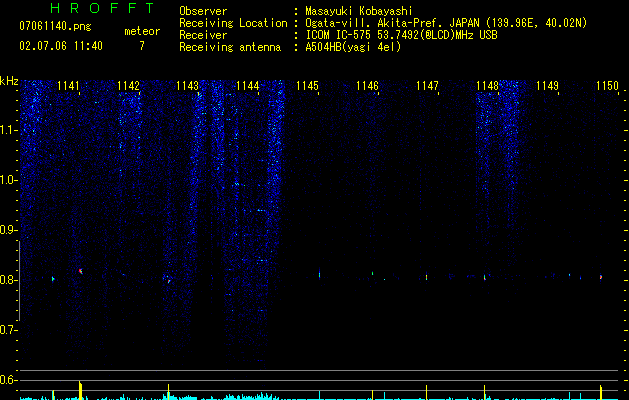Click the 1146 time marker
The width and height of the screenshot is (629, 400).
[367, 86]
